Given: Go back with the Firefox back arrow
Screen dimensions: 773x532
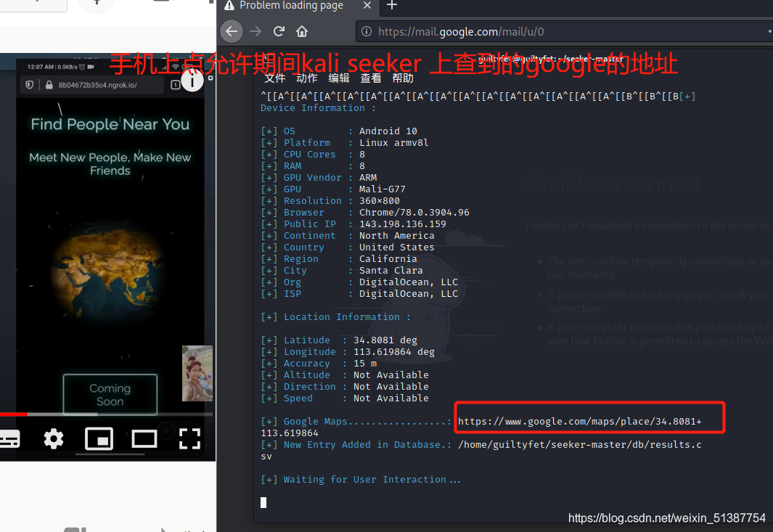Looking at the screenshot, I should (232, 31).
